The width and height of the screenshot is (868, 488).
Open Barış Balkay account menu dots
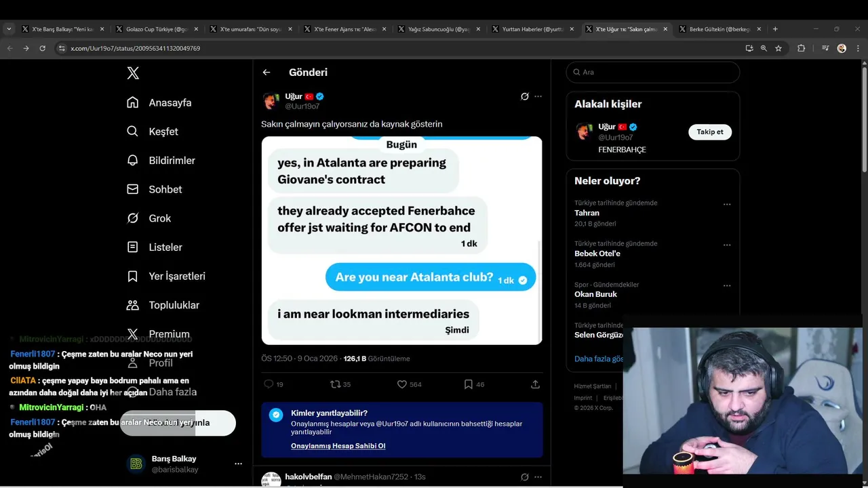pos(238,464)
